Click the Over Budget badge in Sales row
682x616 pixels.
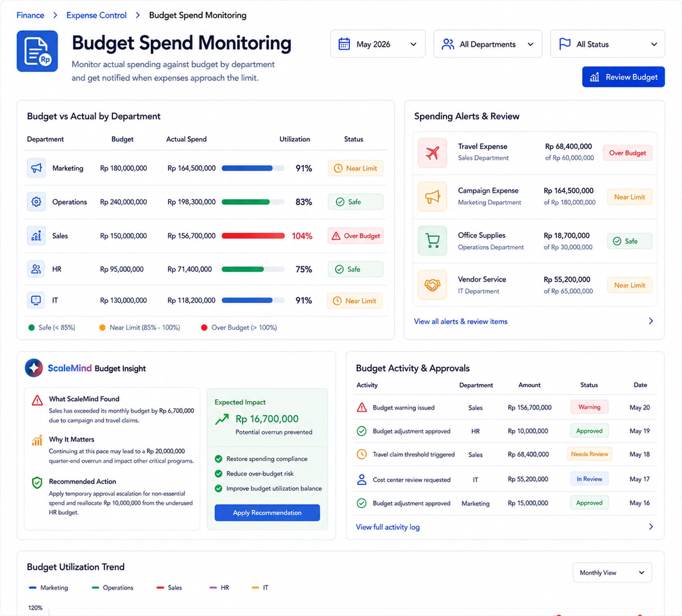[355, 236]
